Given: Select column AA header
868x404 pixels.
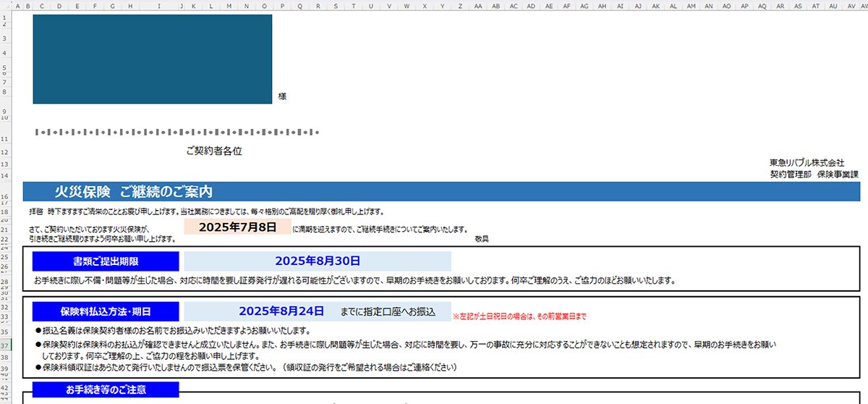Looking at the screenshot, I should 478,6.
